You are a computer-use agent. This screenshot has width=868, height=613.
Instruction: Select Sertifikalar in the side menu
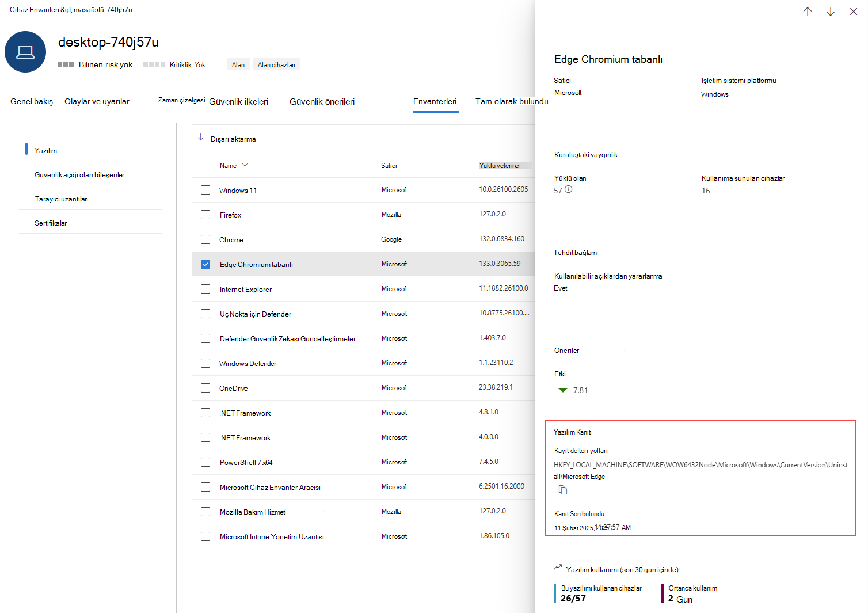(x=51, y=223)
